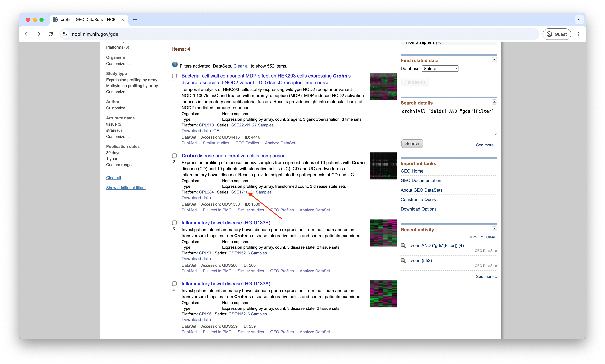Open heatmap thumbnail for GDS560 dataset

tap(383, 233)
